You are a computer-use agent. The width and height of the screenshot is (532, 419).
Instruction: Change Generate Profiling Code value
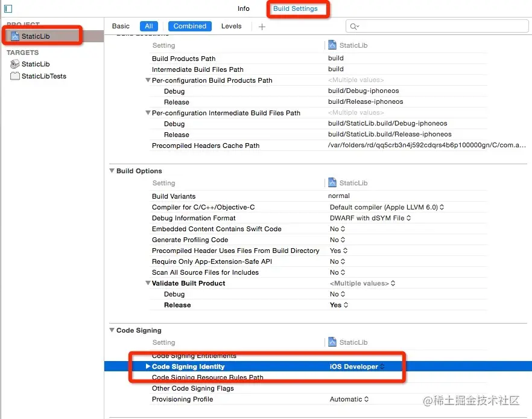337,240
